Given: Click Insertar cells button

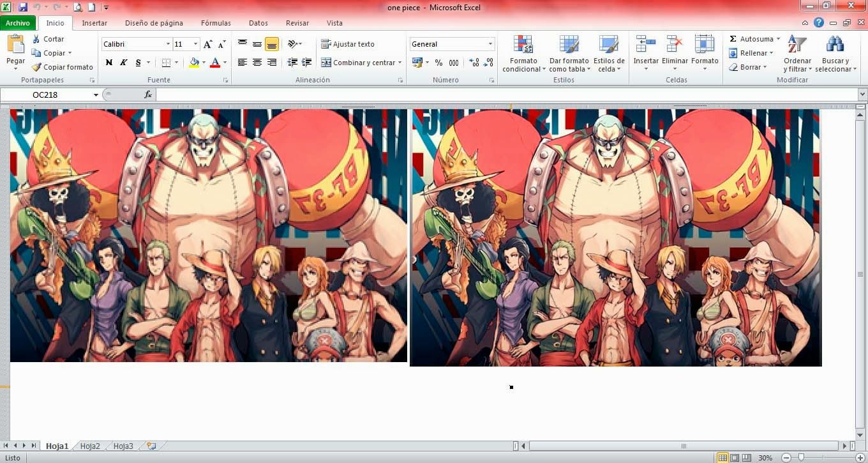Looking at the screenshot, I should [645, 54].
